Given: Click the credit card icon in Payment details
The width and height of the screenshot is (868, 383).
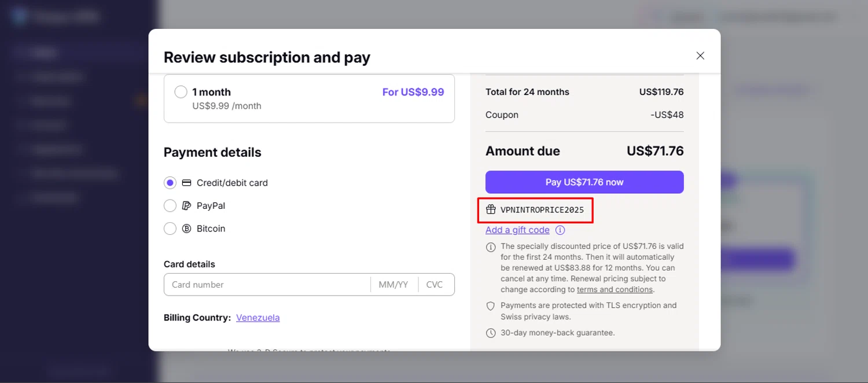Looking at the screenshot, I should [x=186, y=183].
